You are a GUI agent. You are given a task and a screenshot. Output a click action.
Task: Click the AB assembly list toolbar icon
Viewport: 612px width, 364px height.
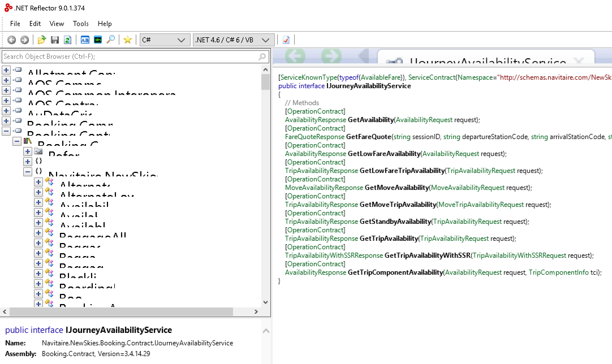(x=85, y=40)
